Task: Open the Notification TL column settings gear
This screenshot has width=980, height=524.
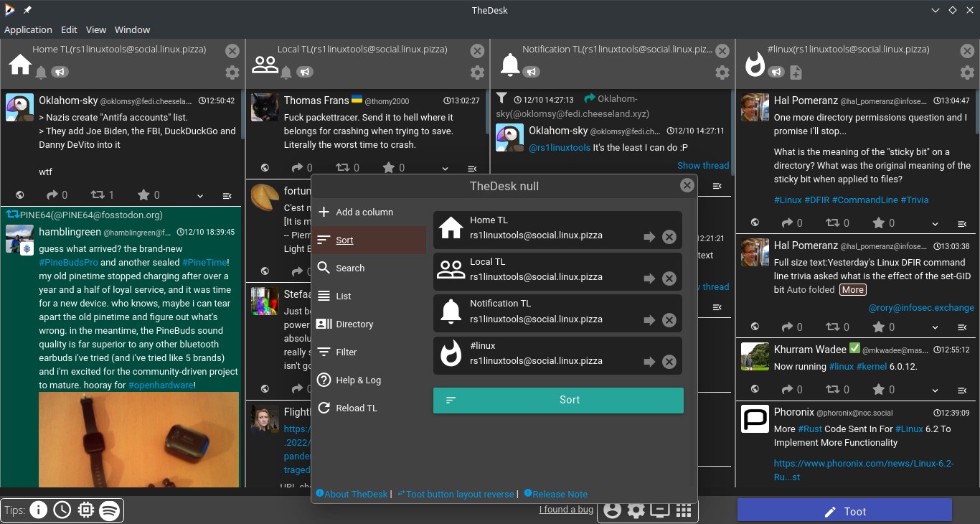Action: click(x=722, y=72)
